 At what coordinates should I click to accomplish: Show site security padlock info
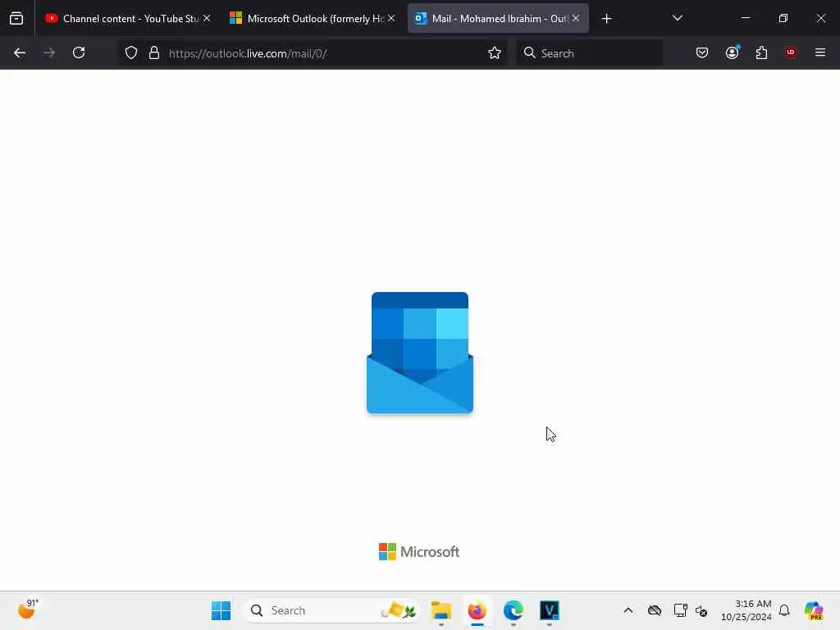(154, 52)
